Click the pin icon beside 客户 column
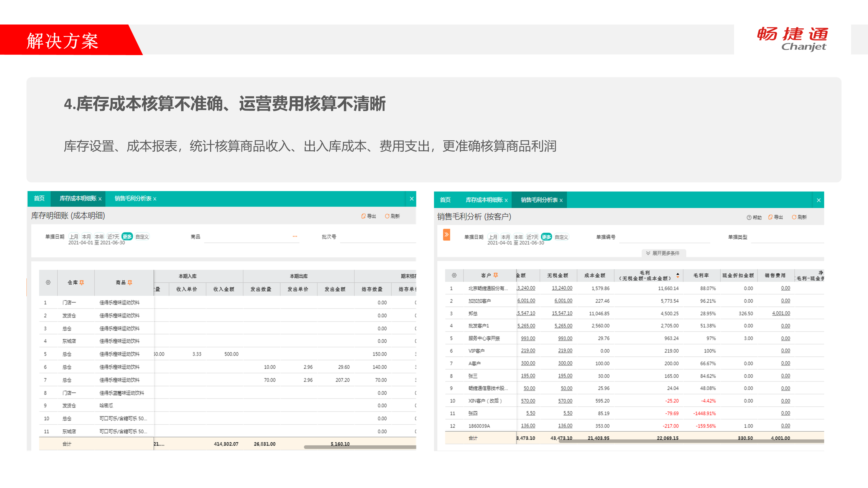The width and height of the screenshot is (868, 488). [496, 275]
